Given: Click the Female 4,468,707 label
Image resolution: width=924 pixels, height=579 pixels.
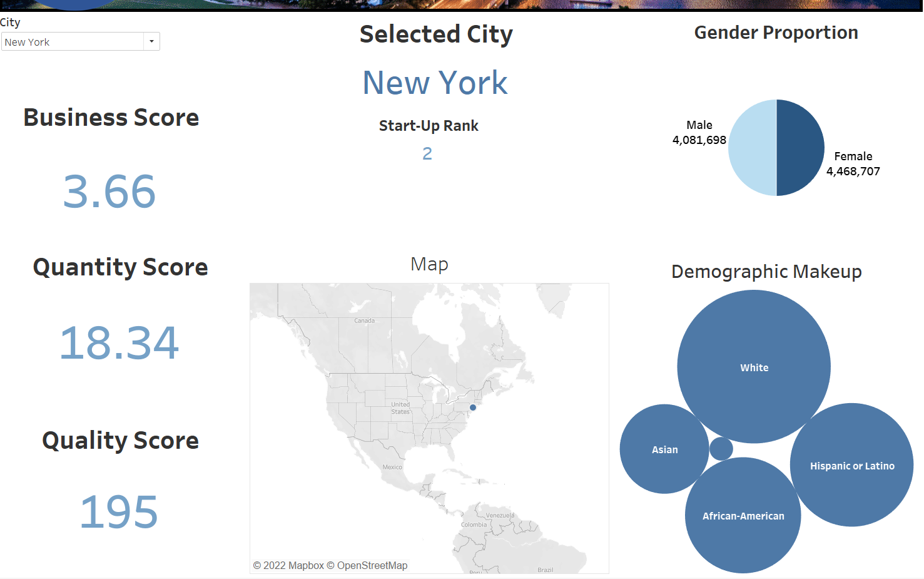Looking at the screenshot, I should pyautogui.click(x=853, y=164).
